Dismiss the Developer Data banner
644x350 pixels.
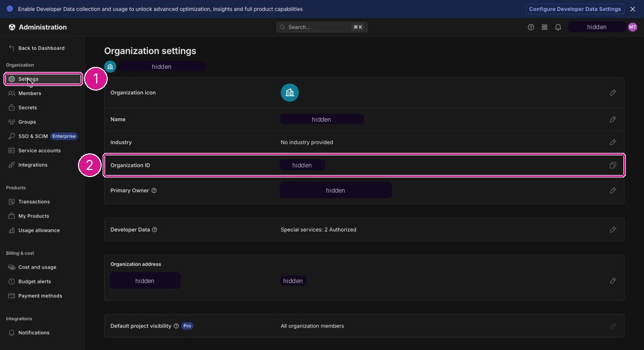[x=633, y=9]
